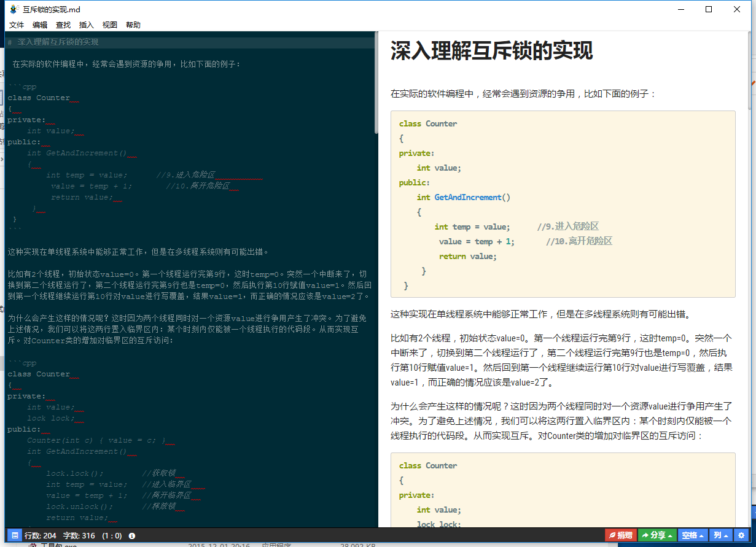Viewport: 756px width, 547px height.
Task: Open the 插入 menu
Action: [x=87, y=25]
